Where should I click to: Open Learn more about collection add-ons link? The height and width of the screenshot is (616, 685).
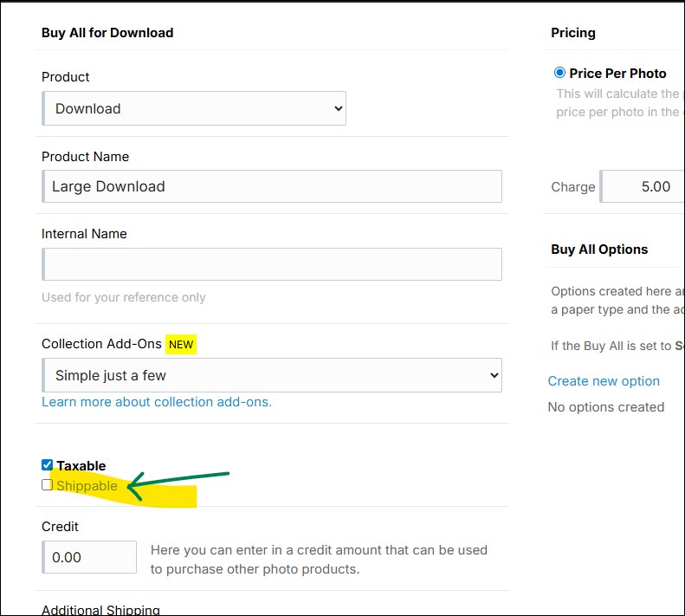[x=157, y=402]
